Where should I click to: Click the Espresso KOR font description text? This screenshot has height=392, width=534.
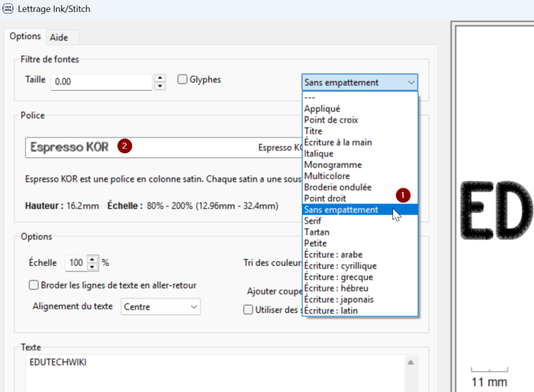(164, 179)
